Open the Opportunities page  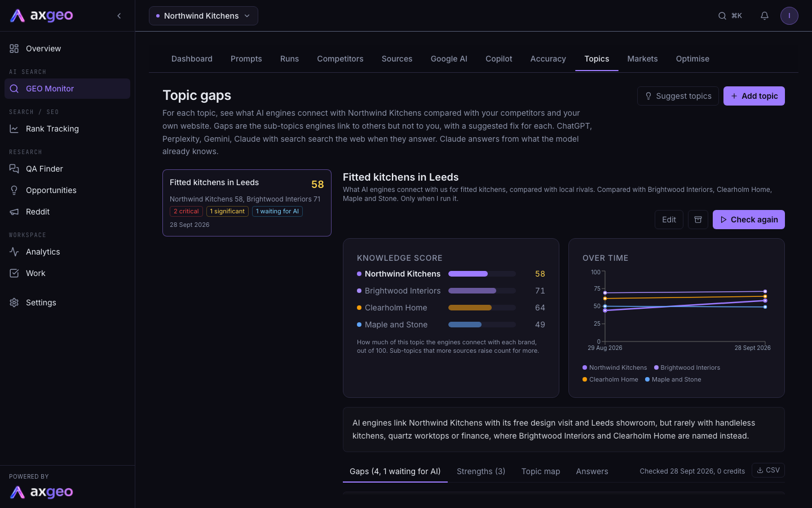(68, 190)
